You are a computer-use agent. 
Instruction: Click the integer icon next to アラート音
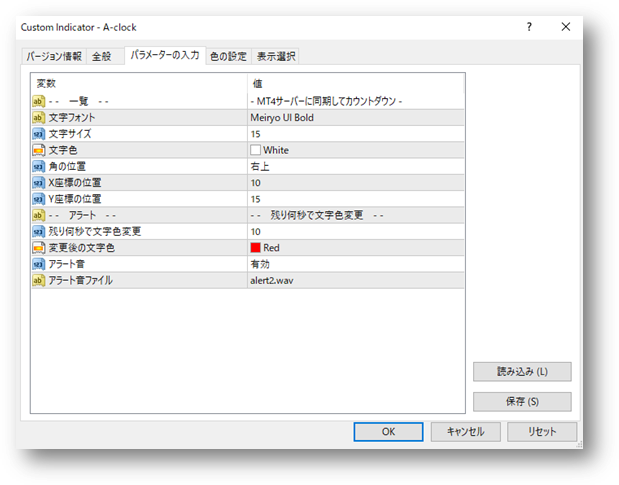tap(38, 264)
